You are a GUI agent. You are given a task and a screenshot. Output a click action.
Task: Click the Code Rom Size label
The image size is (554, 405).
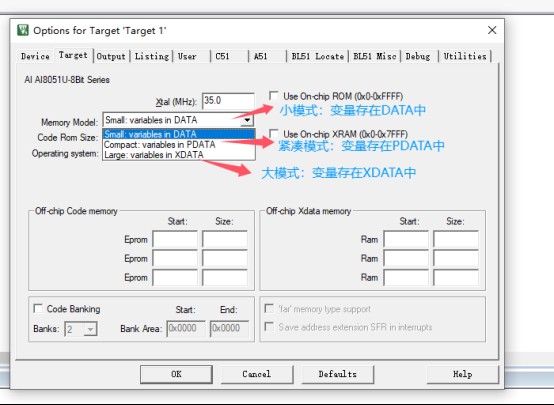(x=67, y=137)
